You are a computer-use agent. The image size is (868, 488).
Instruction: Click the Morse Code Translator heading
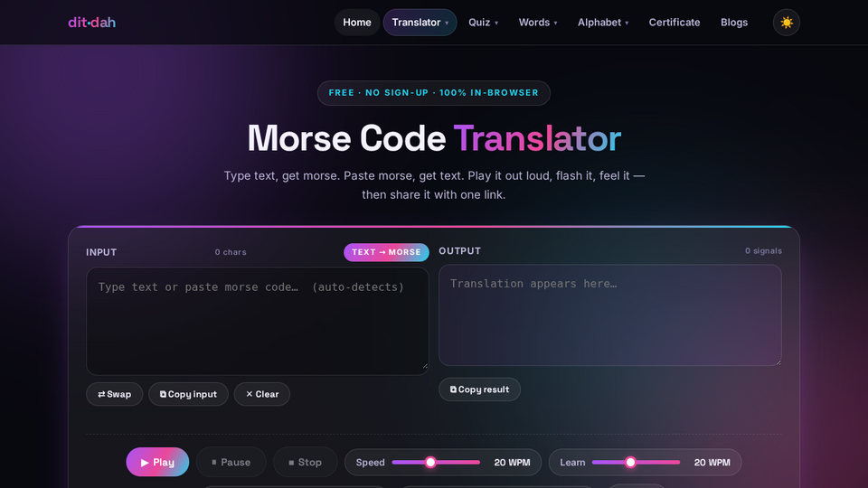pyautogui.click(x=434, y=138)
